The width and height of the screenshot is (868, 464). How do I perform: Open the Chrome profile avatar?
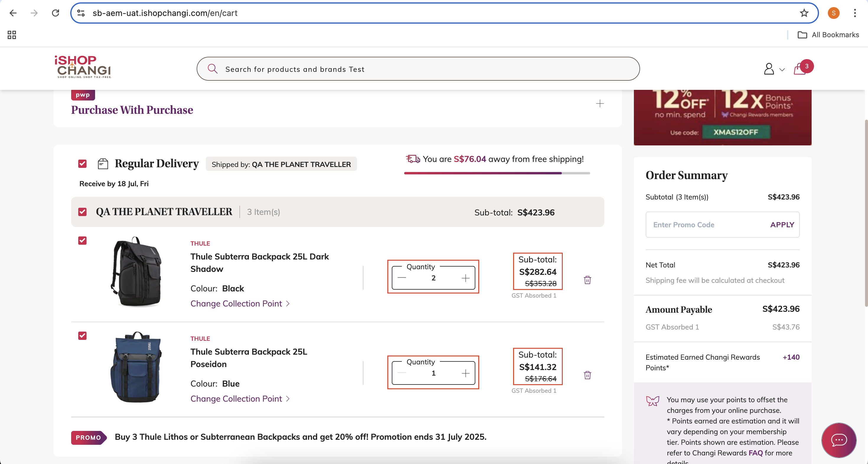point(834,13)
